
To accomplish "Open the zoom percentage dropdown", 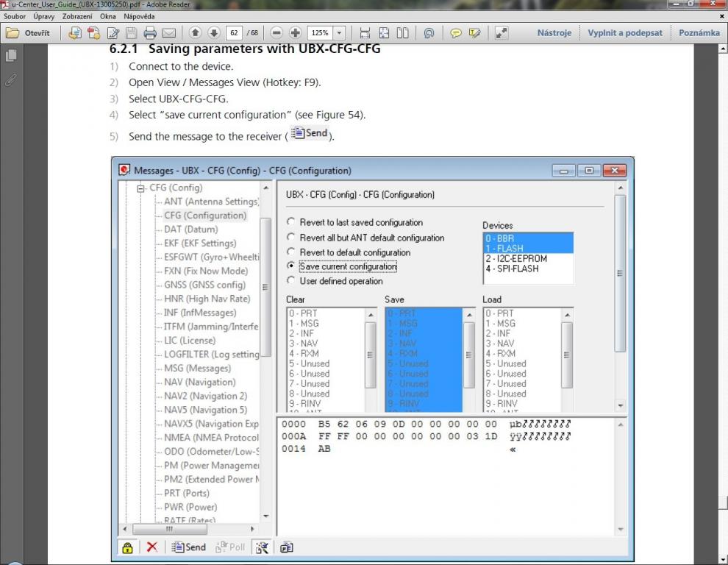I will 339,33.
